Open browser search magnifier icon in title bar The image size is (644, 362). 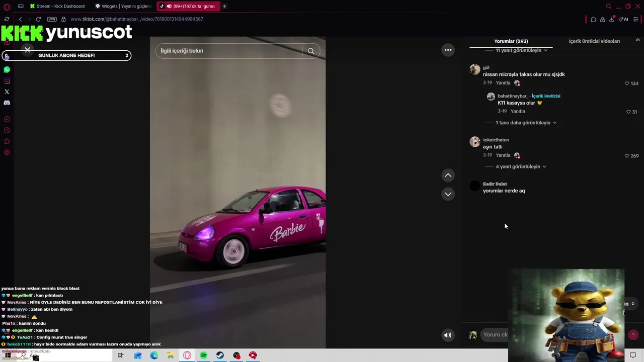608,7
